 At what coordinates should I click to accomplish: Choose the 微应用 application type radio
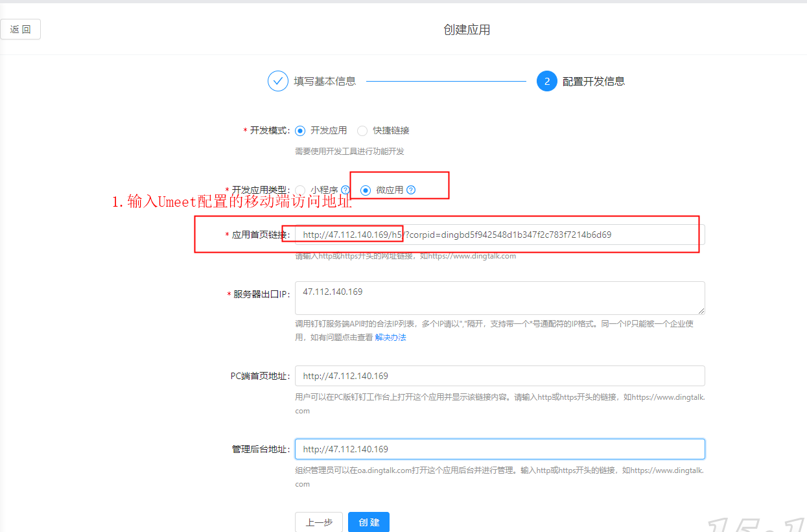click(x=366, y=190)
